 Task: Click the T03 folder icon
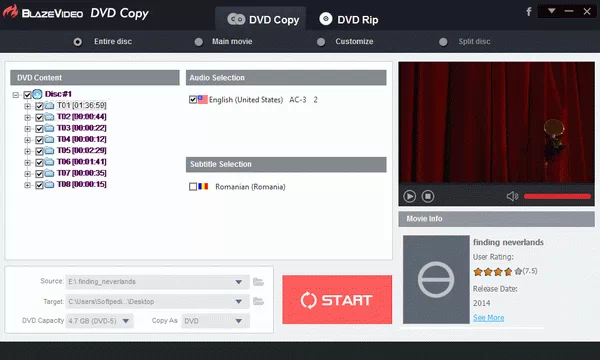point(49,128)
